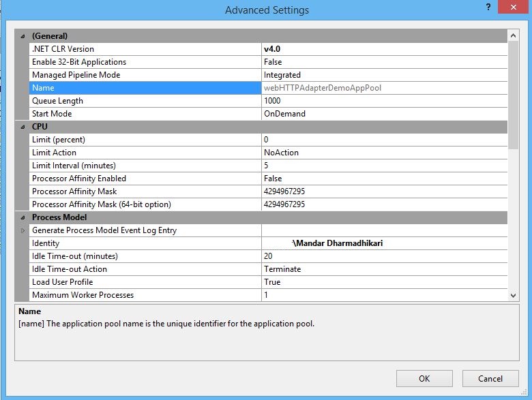
Task: Click the Cancel button
Action: coord(490,378)
